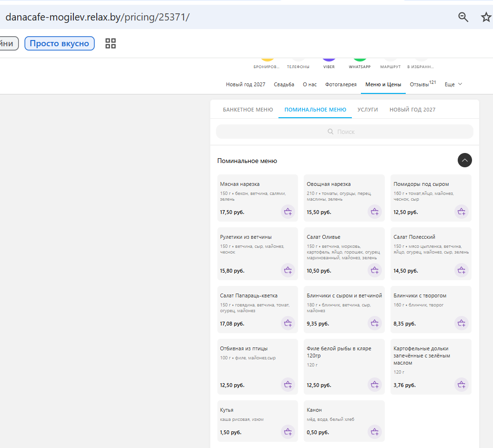The width and height of the screenshot is (493, 448).
Task: Add Овощная нарезка to the basket
Action: point(375,212)
